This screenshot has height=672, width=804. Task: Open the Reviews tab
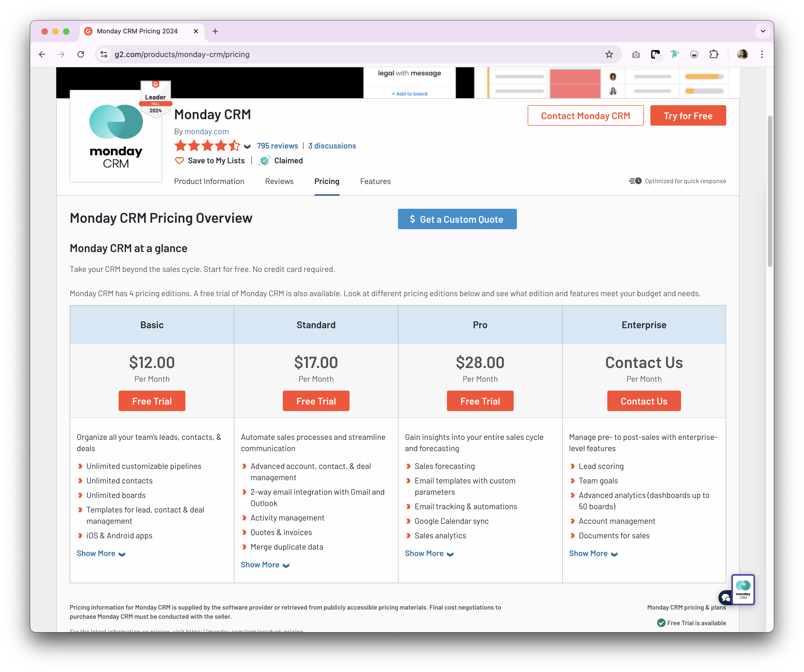[x=279, y=181]
